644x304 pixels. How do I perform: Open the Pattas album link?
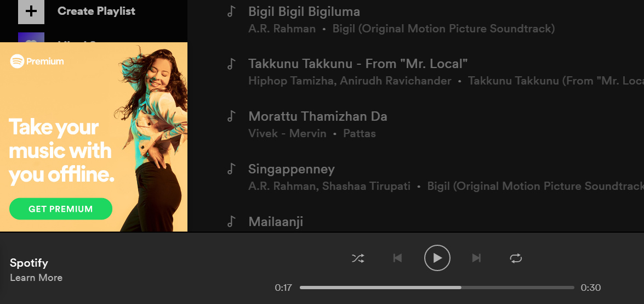pyautogui.click(x=360, y=133)
